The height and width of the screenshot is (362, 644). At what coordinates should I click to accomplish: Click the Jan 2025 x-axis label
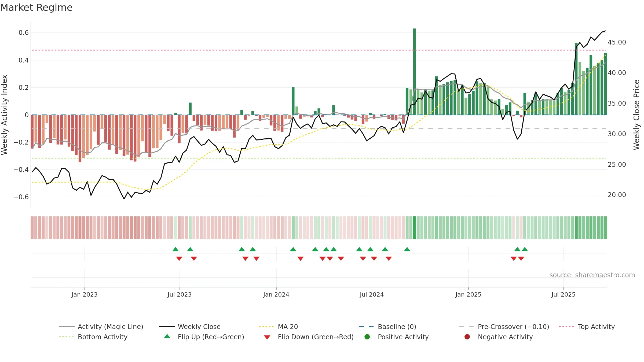468,295
